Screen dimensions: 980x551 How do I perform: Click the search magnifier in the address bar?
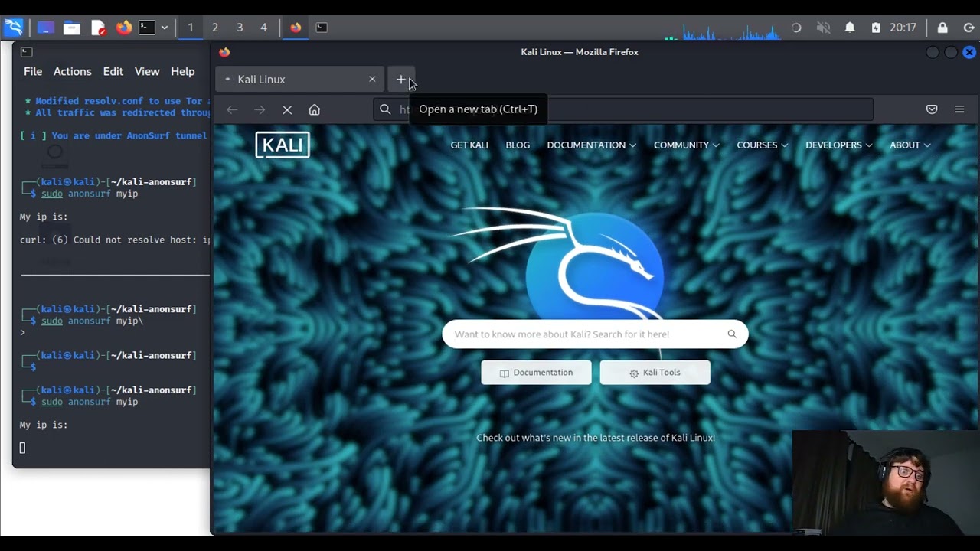(385, 109)
